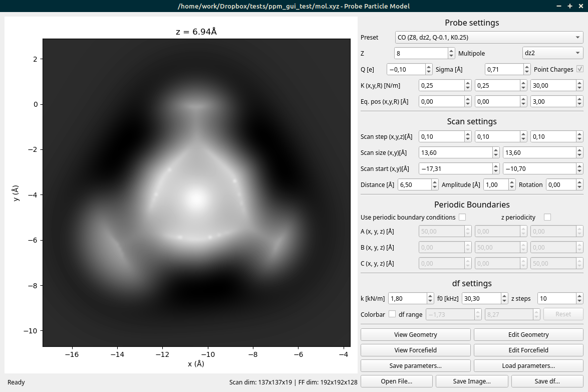Screen dimensions: 588x392
Task: Maximize the Probe Particle Model window
Action: (x=569, y=6)
